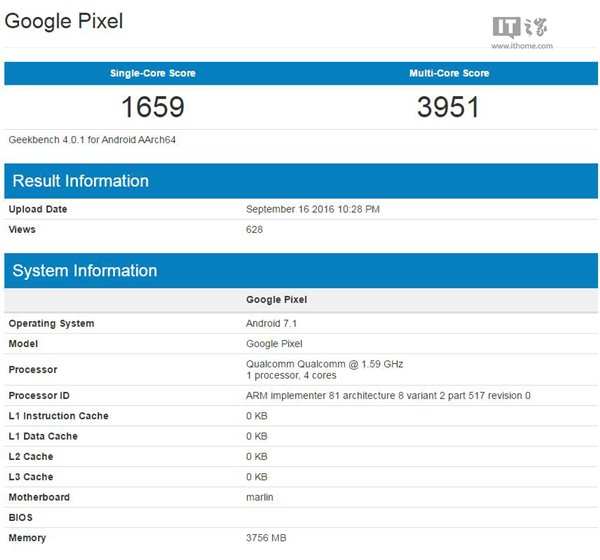Select the memory value 3756 MB

[266, 538]
